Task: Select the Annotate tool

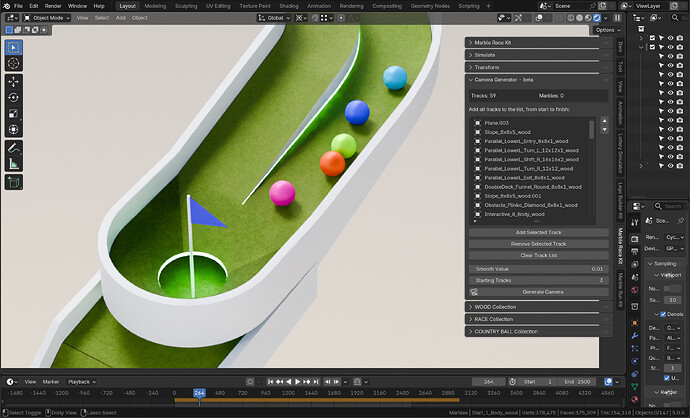Action: tap(14, 148)
